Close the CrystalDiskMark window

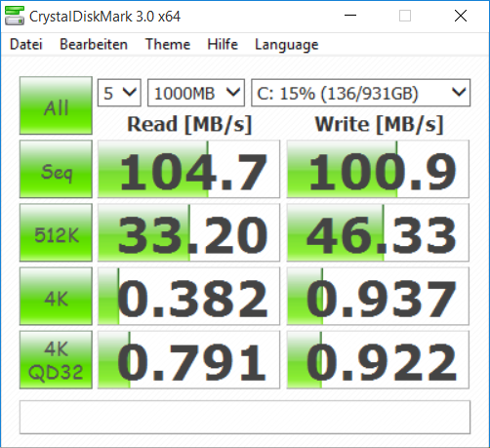click(461, 16)
